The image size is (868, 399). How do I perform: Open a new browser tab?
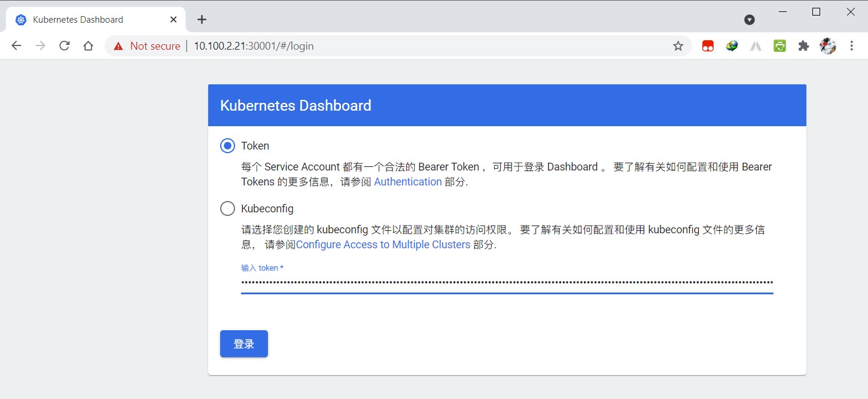[202, 19]
